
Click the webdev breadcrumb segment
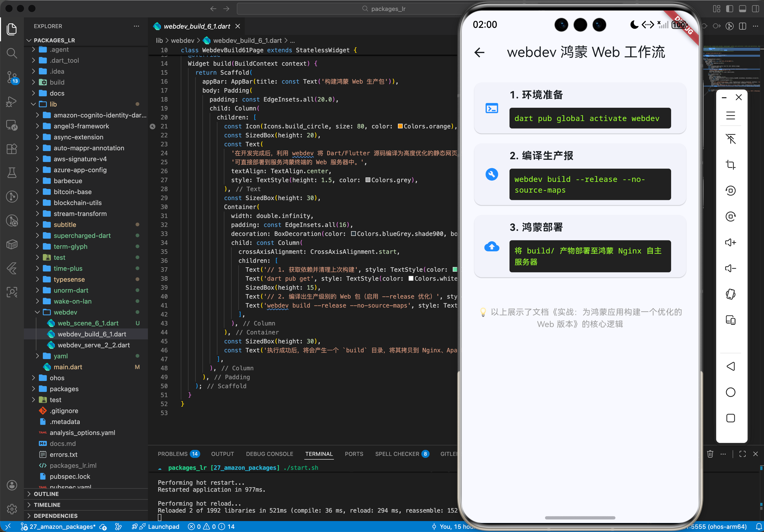point(182,41)
